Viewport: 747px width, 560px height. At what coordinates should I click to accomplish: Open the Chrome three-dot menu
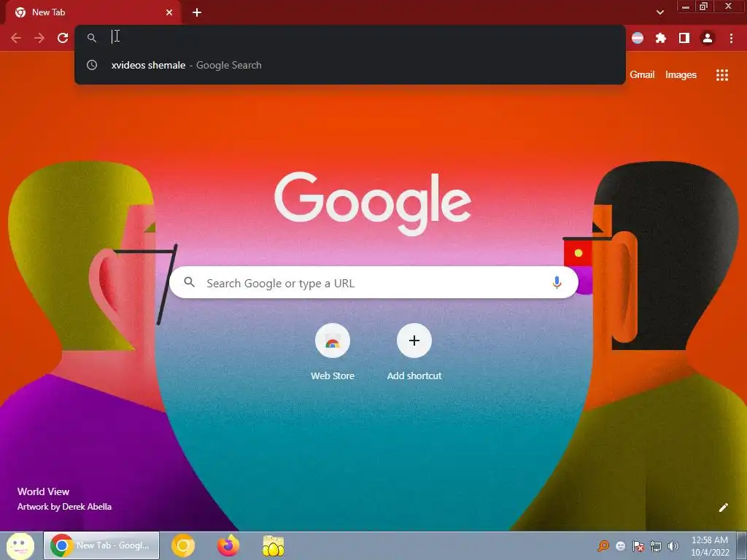[731, 38]
